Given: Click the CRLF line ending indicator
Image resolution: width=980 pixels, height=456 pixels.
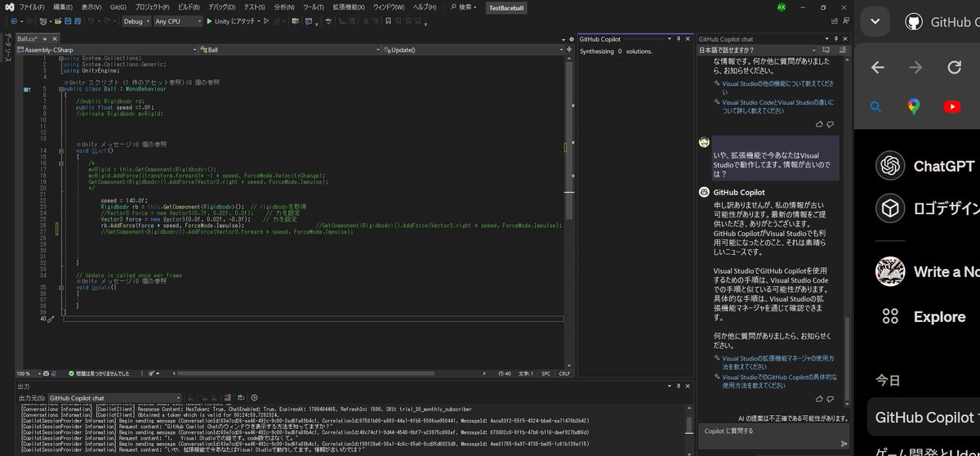Looking at the screenshot, I should tap(564, 373).
